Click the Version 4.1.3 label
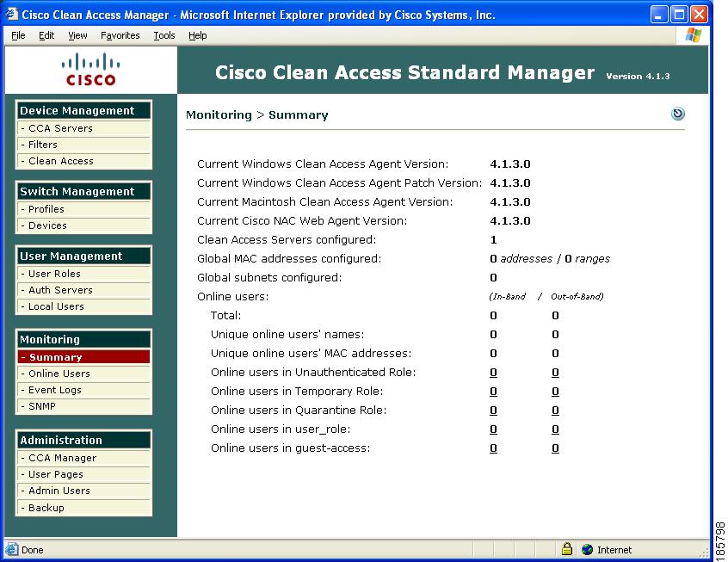The image size is (728, 562). coord(638,77)
